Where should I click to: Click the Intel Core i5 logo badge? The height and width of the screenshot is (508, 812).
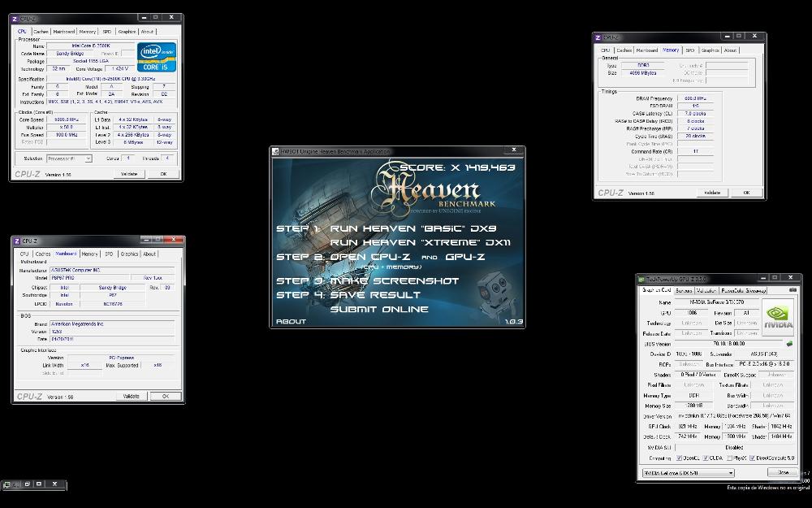[x=157, y=57]
